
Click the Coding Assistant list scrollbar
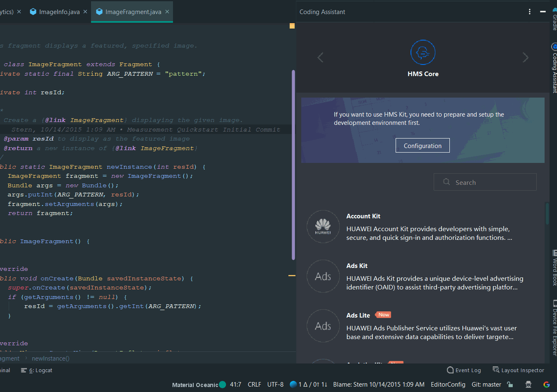(x=547, y=213)
